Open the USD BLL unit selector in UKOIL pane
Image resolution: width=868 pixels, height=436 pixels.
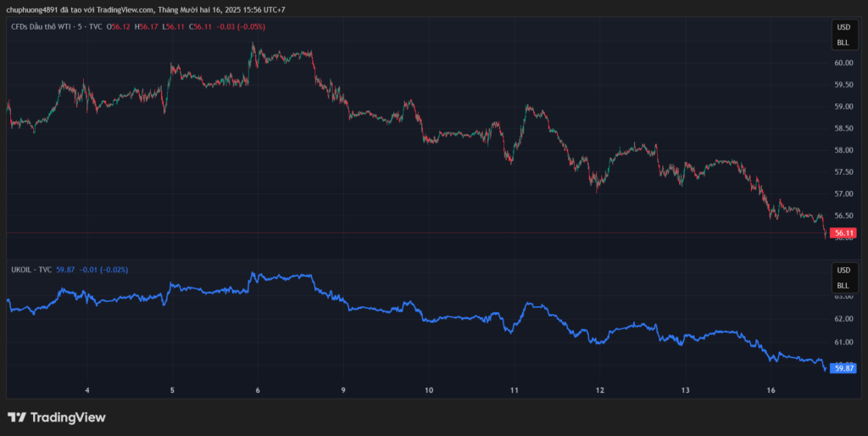[843, 277]
